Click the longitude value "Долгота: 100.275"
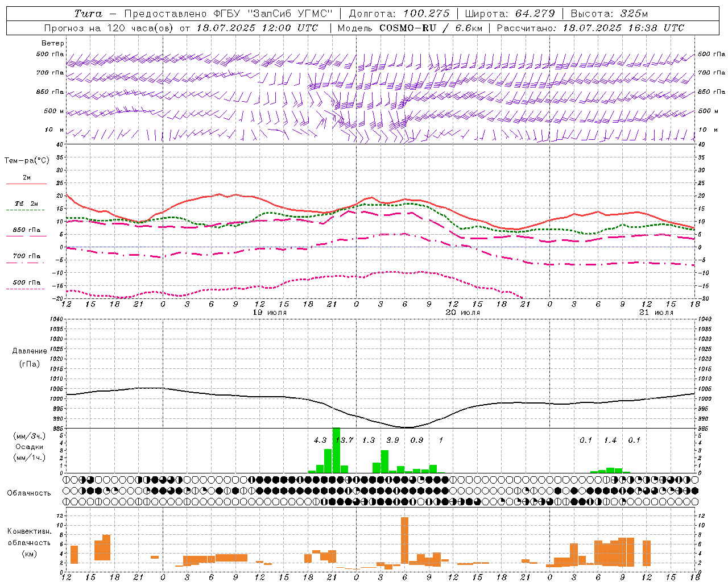The image size is (728, 582). click(399, 14)
